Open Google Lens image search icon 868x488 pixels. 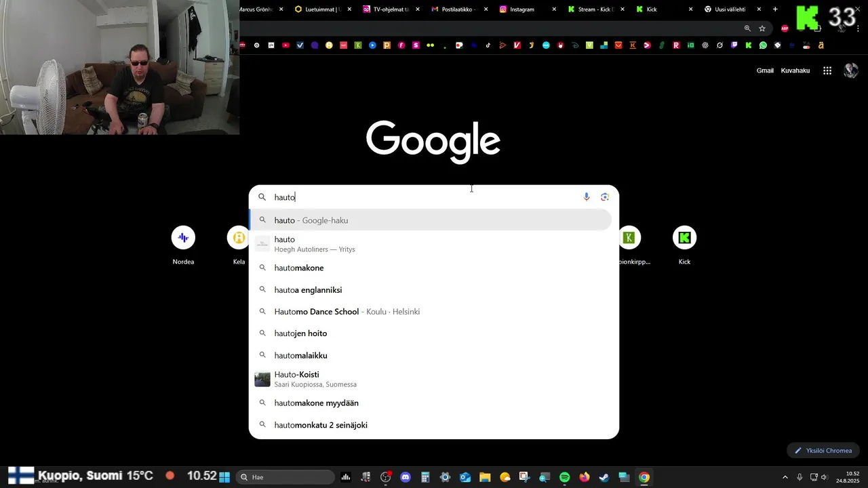click(605, 197)
